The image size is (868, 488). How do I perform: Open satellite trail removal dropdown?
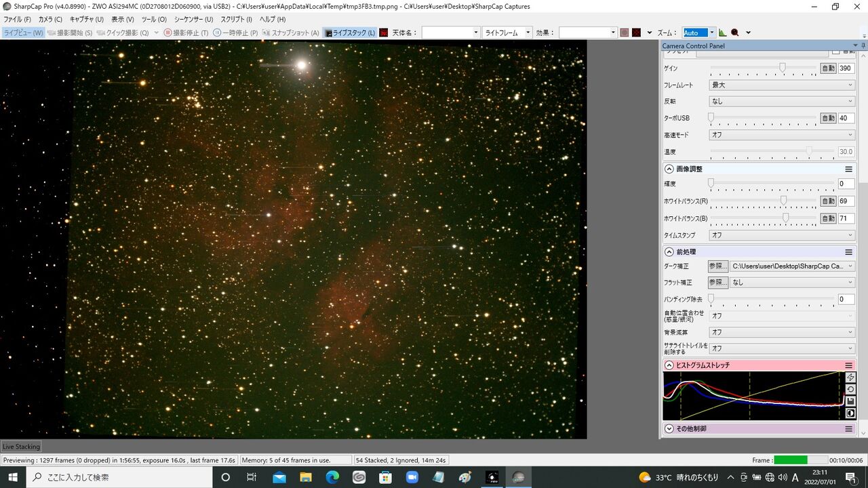point(782,348)
